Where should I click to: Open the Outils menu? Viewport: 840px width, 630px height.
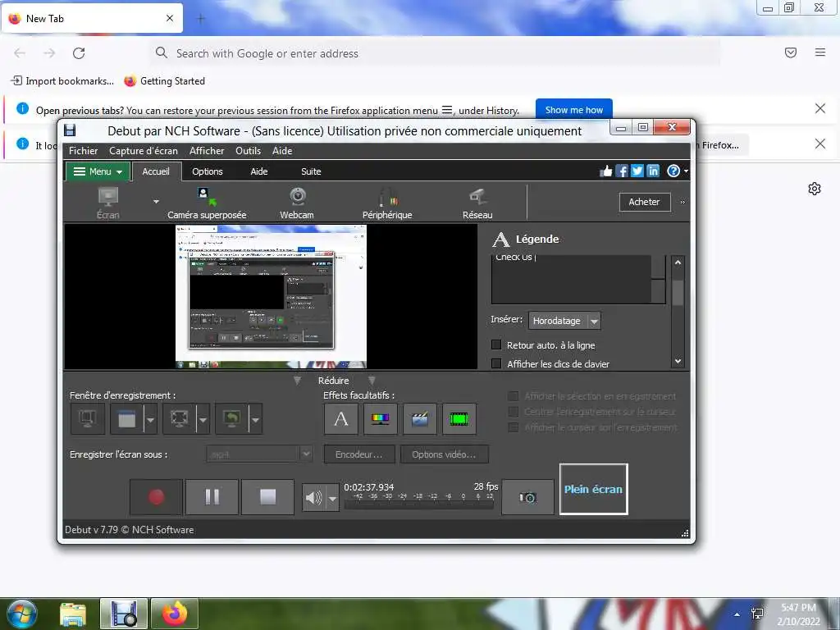(x=248, y=151)
